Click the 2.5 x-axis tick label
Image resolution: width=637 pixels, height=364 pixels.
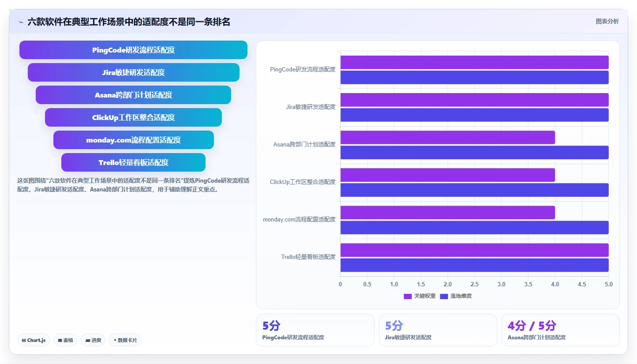tap(474, 284)
